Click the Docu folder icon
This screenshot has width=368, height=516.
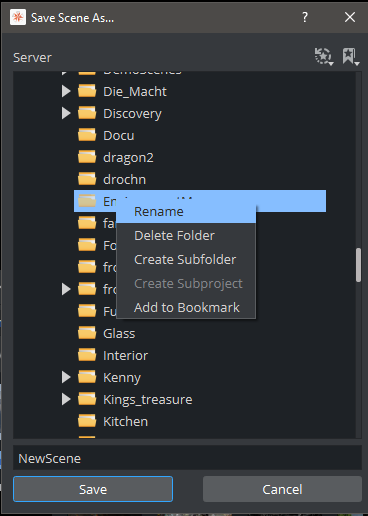click(x=87, y=135)
